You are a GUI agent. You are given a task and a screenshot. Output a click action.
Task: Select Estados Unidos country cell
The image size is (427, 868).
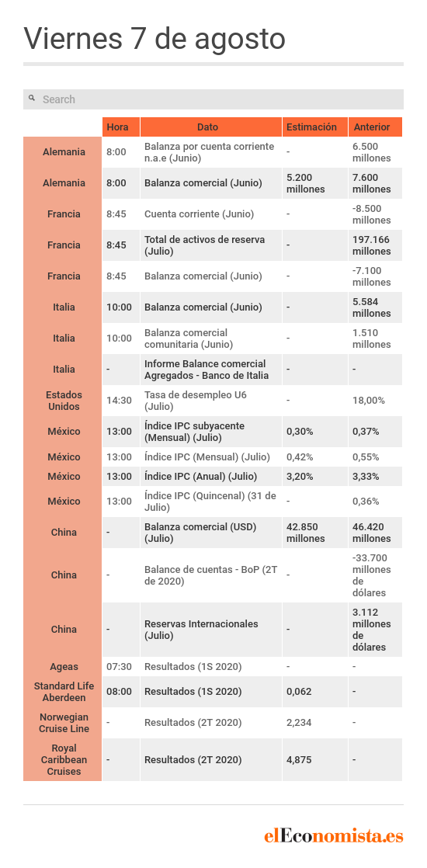point(63,401)
